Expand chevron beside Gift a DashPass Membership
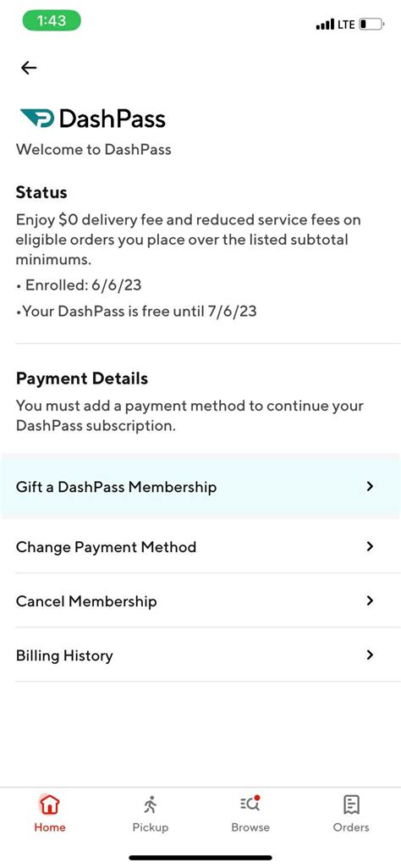The height and width of the screenshot is (868, 401). tap(370, 487)
